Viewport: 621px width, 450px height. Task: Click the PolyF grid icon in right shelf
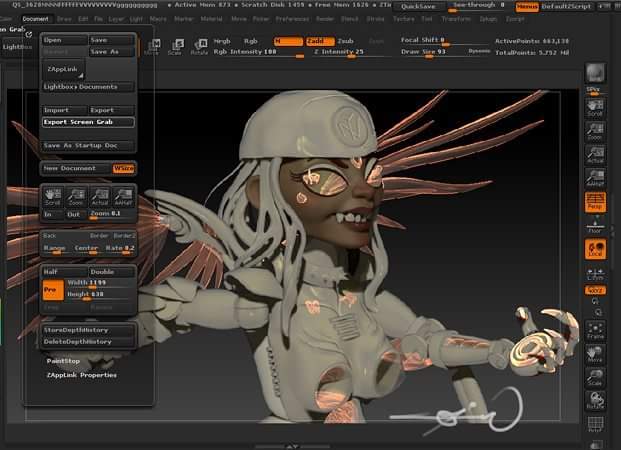click(595, 423)
